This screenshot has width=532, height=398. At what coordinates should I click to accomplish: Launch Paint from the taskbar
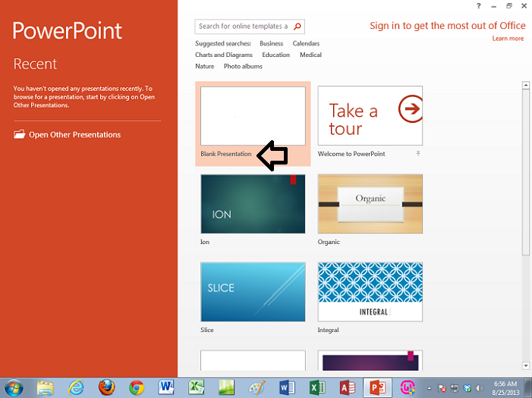point(257,388)
